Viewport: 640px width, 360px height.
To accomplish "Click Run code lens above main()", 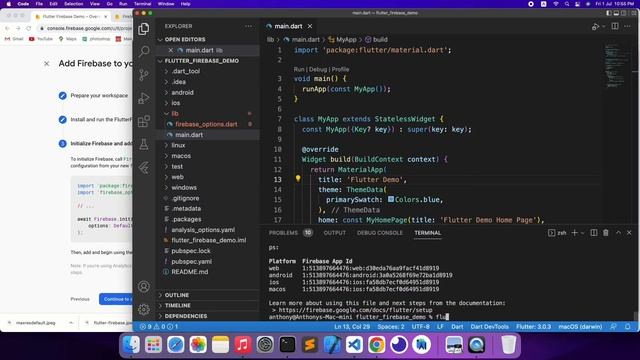I will coord(299,69).
